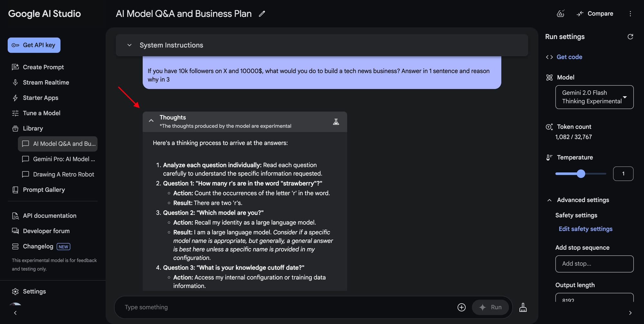Open the Prompt Gallery

point(44,190)
